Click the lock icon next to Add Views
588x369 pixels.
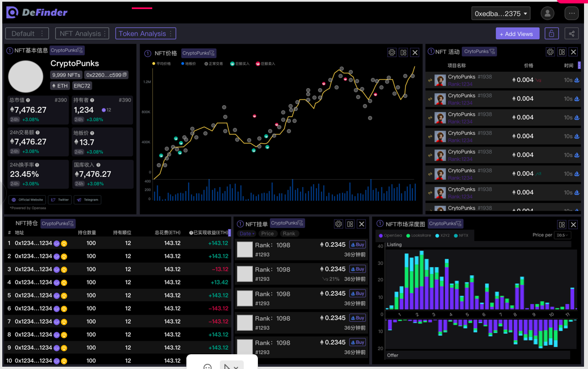pyautogui.click(x=551, y=34)
